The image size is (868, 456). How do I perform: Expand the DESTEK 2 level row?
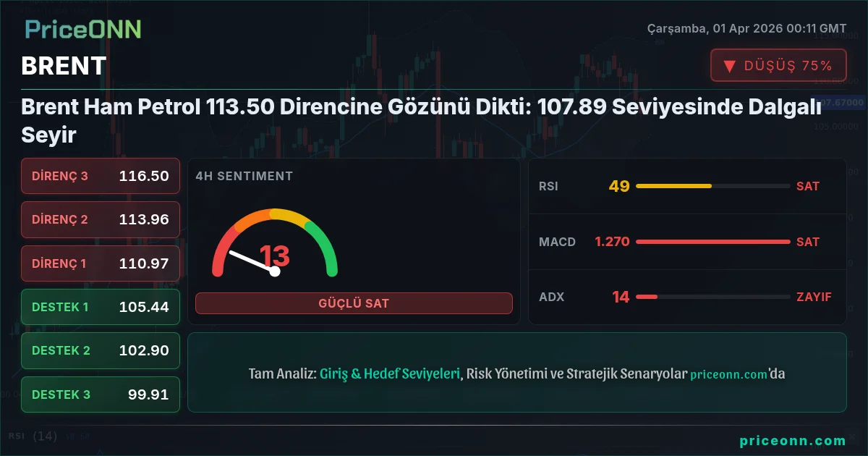coord(100,350)
